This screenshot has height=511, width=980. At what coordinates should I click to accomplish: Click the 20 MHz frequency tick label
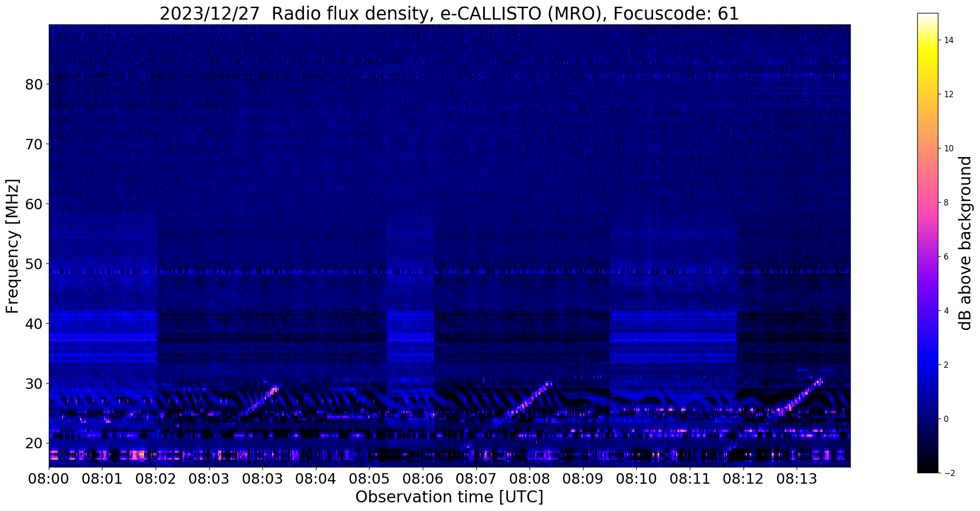click(34, 443)
